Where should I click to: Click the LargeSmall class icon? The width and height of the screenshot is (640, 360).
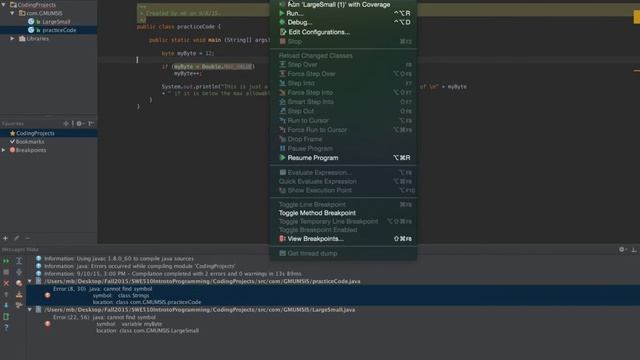click(x=31, y=22)
